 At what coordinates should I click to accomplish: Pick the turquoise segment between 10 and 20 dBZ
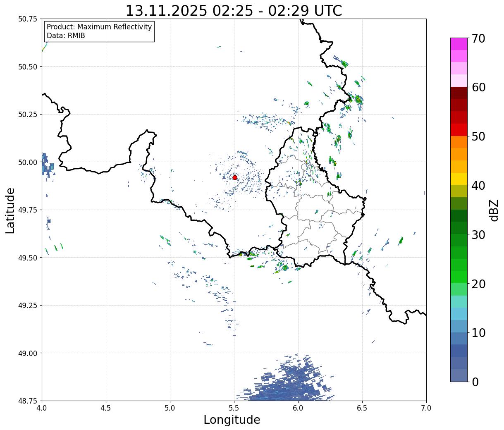[459, 301]
